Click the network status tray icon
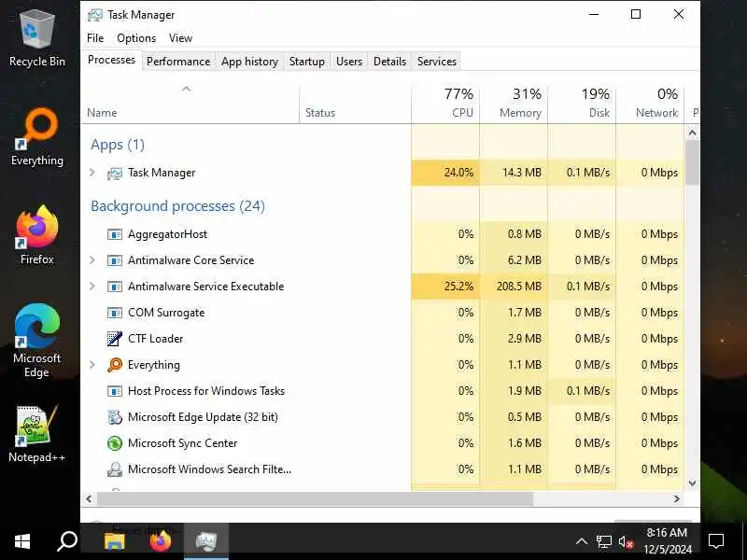 click(604, 542)
